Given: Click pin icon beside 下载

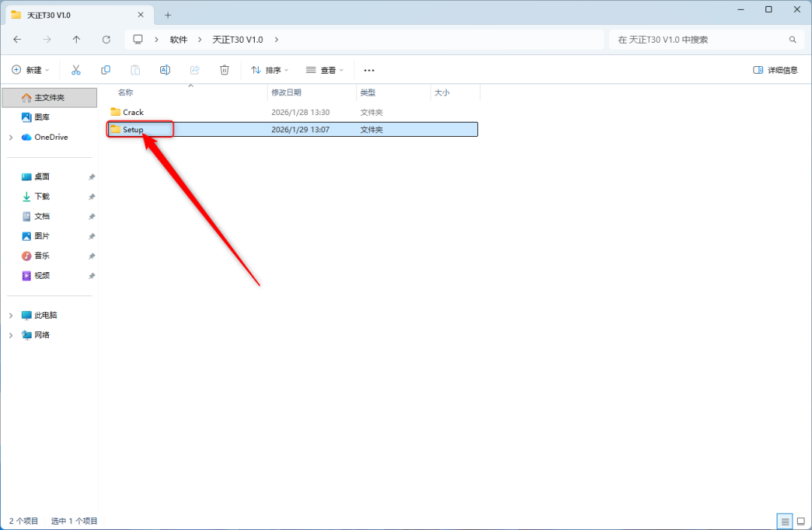Looking at the screenshot, I should click(92, 197).
